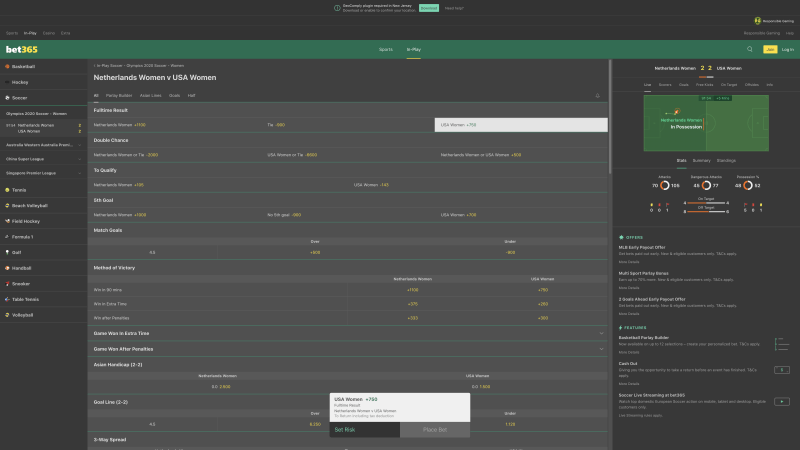Image resolution: width=800 pixels, height=450 pixels.
Task: Open the search magnifier icon
Action: (x=749, y=49)
